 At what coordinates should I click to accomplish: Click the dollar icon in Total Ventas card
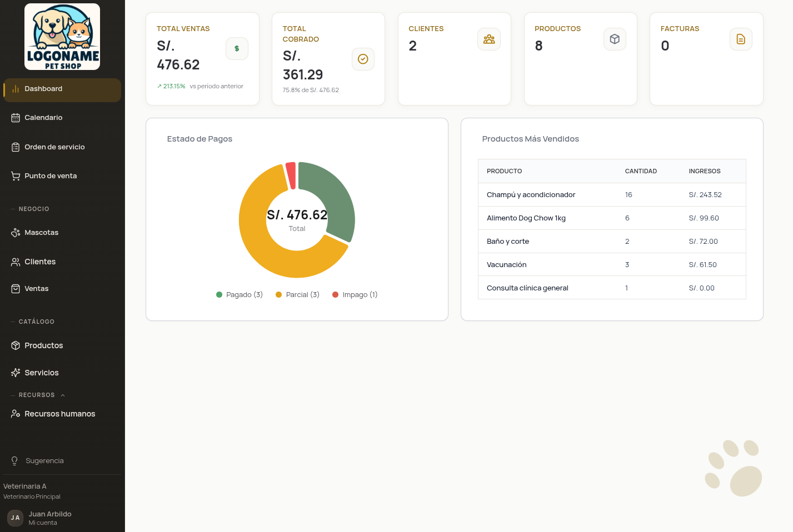[x=237, y=48]
